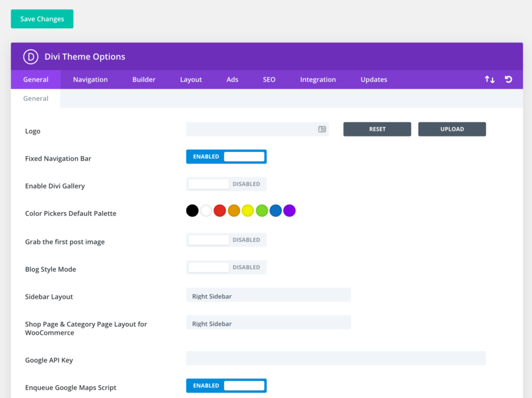The height and width of the screenshot is (398, 532).
Task: Click the 'Fixed Navigation Bar' label
Action: tap(58, 159)
